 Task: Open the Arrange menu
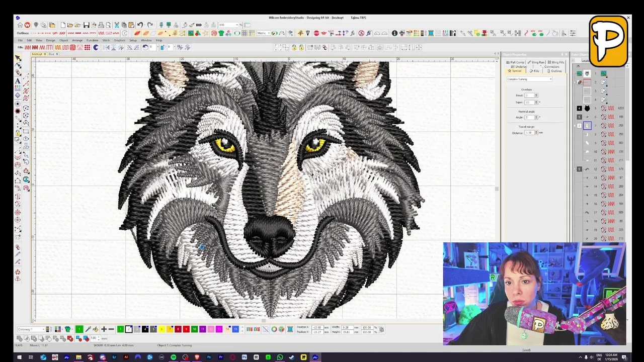pyautogui.click(x=77, y=40)
